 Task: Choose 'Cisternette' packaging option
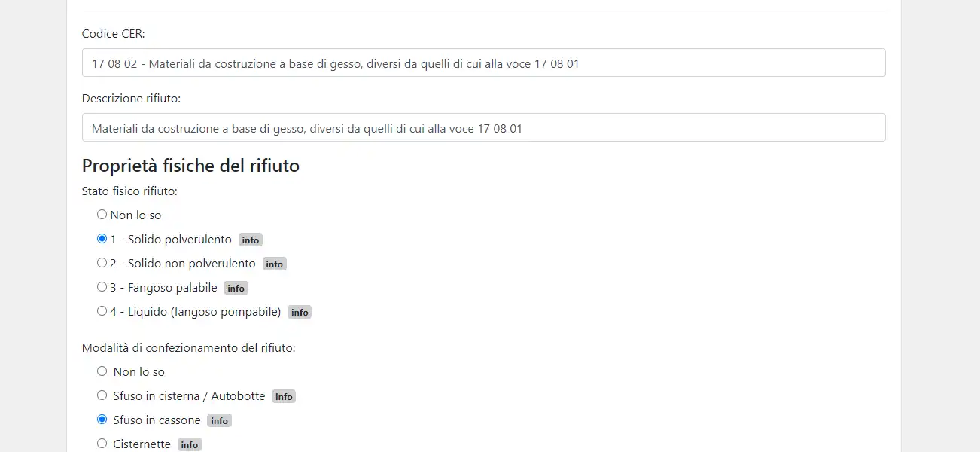click(102, 444)
